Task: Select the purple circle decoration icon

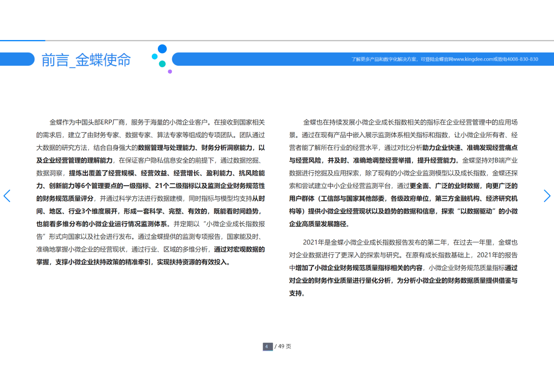Action: click(170, 71)
